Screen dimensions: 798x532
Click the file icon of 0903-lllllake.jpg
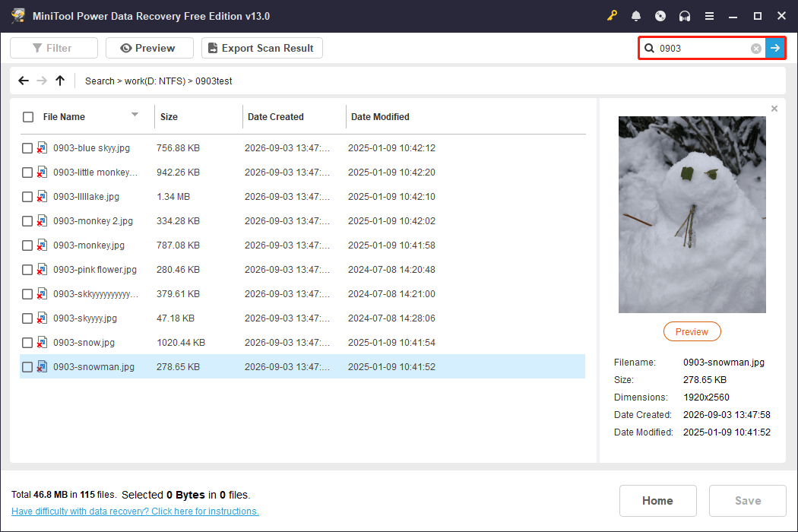point(42,197)
